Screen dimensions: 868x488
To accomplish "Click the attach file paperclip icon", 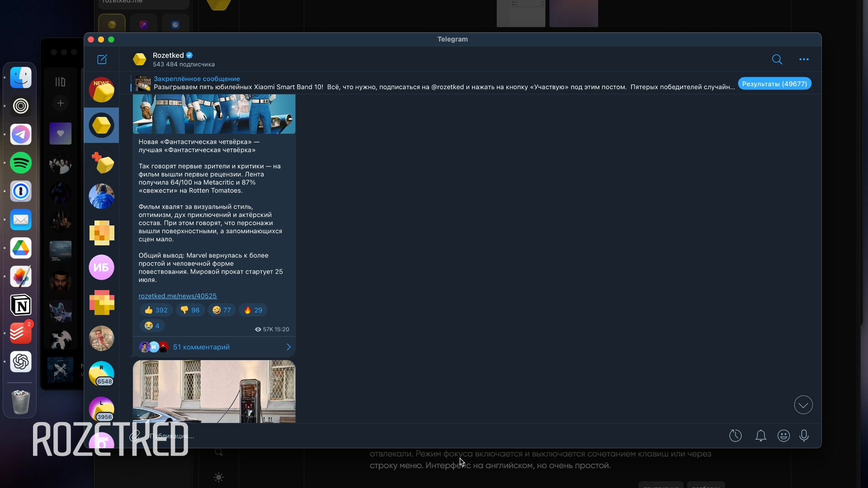I will (135, 436).
